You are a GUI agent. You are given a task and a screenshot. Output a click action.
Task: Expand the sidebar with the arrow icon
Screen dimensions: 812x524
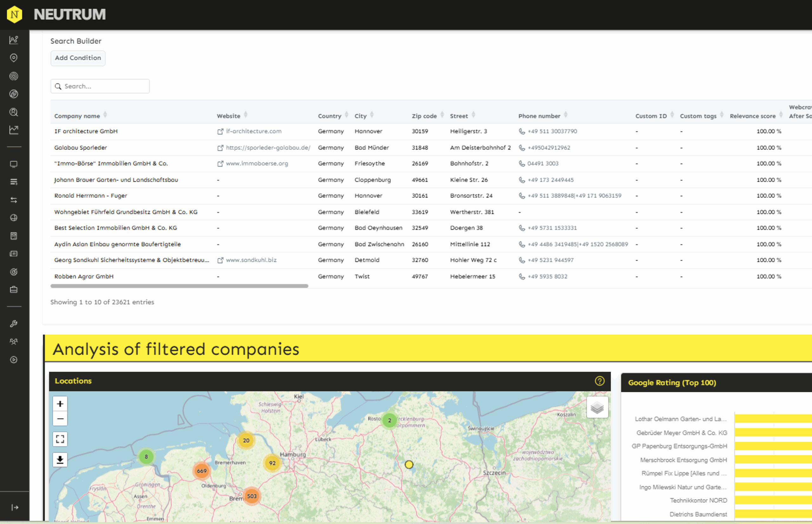click(x=15, y=507)
